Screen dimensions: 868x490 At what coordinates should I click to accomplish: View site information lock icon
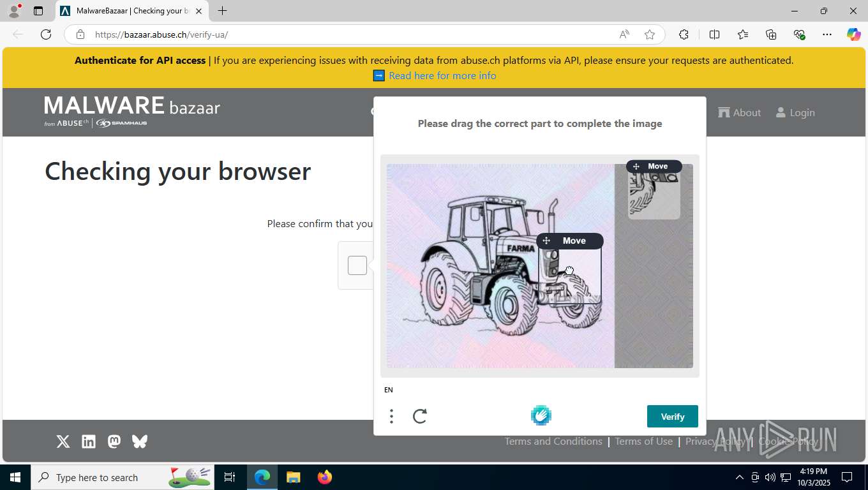[x=80, y=34]
